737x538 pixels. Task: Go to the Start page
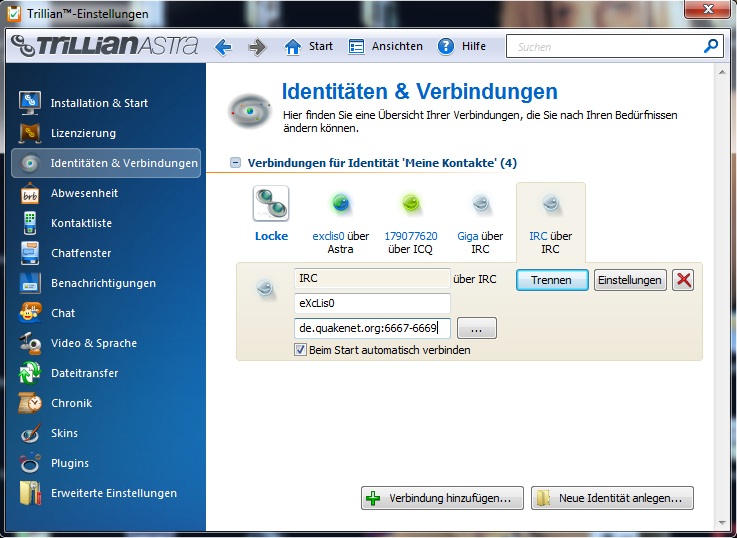point(309,47)
